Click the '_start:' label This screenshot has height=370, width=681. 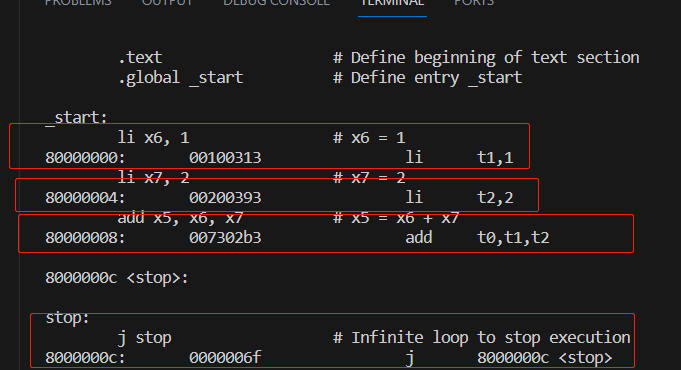76,118
